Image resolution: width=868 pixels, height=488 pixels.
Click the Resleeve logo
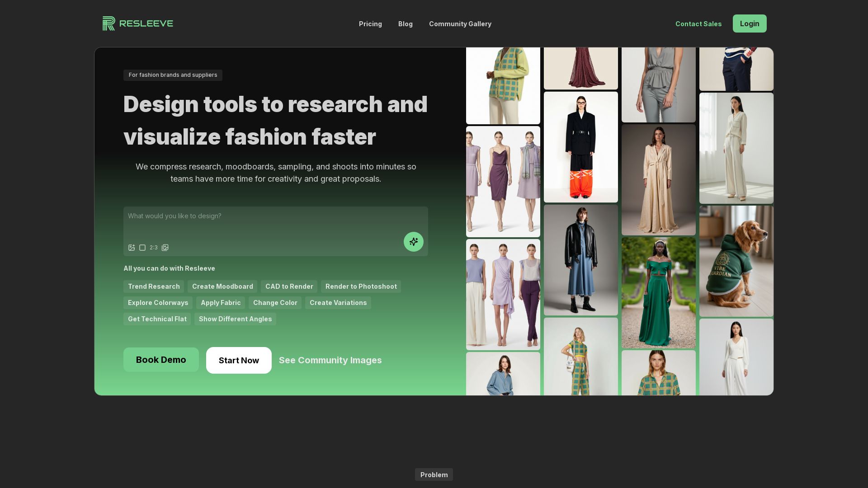click(137, 23)
